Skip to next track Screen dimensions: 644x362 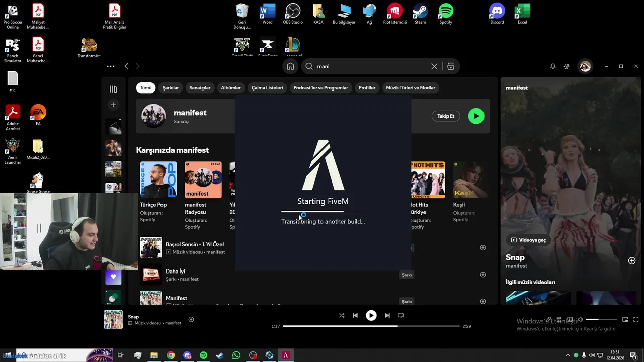387,315
